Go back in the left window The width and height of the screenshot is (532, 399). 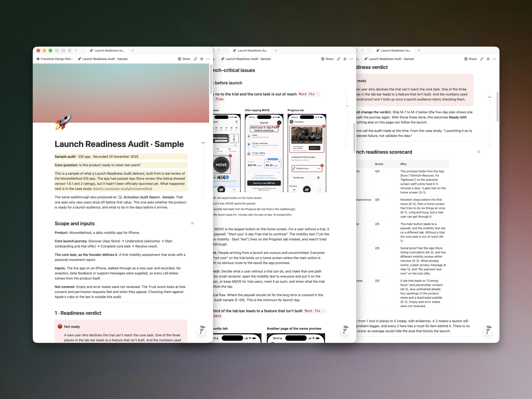[76, 51]
